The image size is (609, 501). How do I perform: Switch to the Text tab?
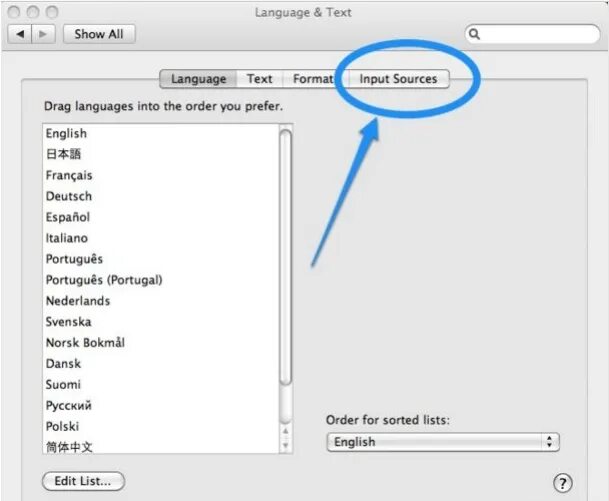click(259, 79)
